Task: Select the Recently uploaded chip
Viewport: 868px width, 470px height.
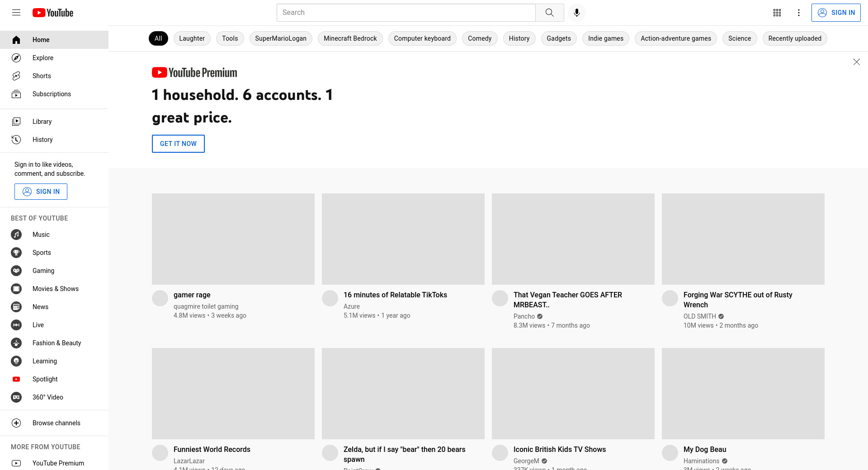Action: pos(795,38)
